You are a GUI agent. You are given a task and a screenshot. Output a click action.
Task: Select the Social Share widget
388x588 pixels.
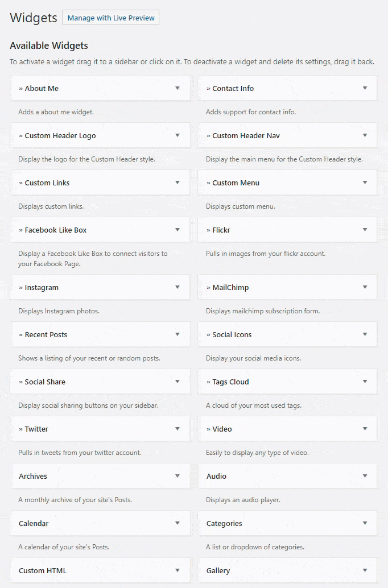pos(45,382)
